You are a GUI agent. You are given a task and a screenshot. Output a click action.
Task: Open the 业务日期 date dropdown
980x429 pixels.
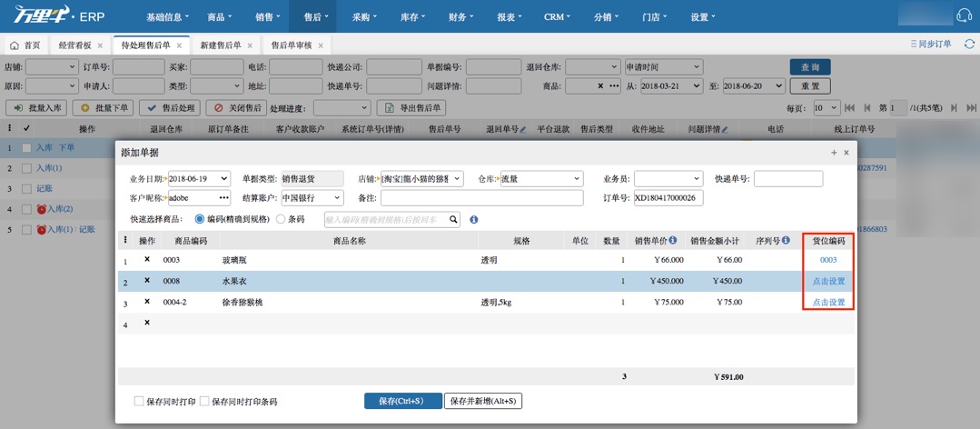point(224,179)
